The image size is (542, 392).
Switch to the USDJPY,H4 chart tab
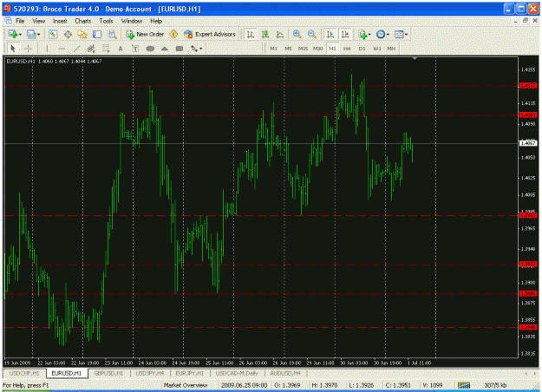(150, 373)
